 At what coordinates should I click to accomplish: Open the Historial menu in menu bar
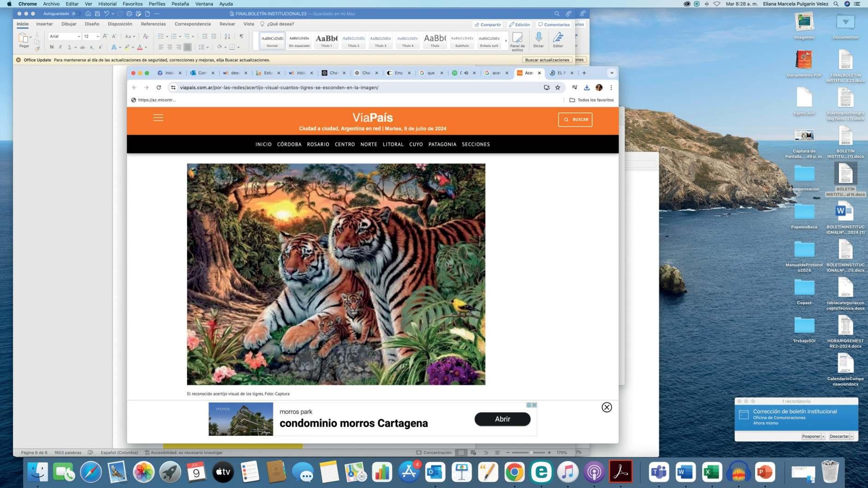[107, 4]
